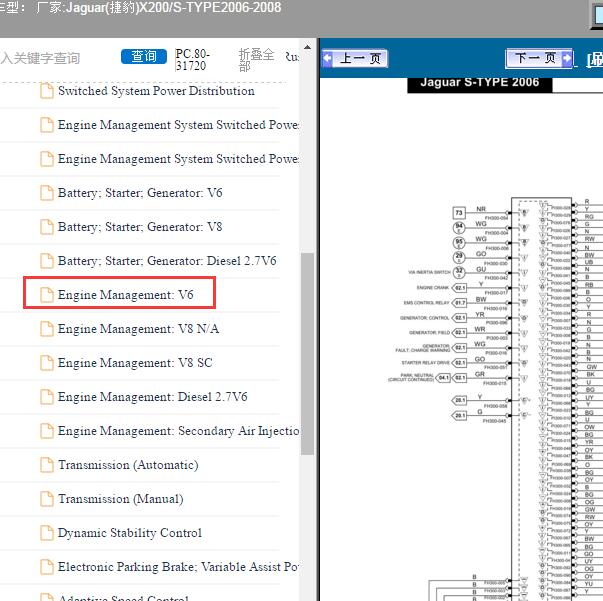The width and height of the screenshot is (603, 601).
Task: Open Transmission (Automatic) diagram
Action: tap(128, 465)
